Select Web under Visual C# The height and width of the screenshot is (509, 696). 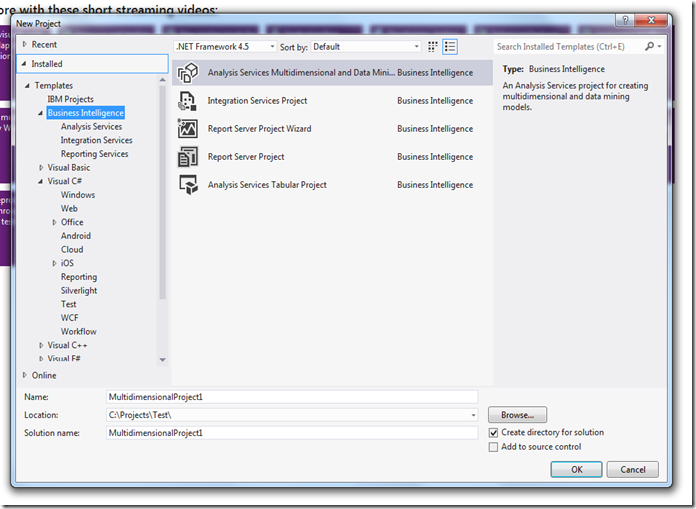[69, 209]
